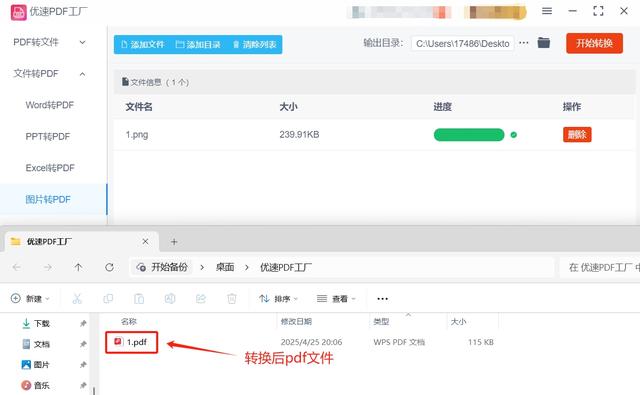Screen dimensions: 640x395
Task: Expand chevron after 开始备份 breadcrumb
Action: 202,267
